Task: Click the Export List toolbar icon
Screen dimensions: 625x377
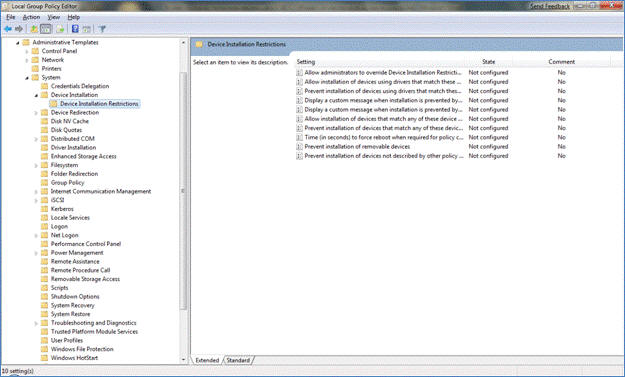Action: pos(60,29)
